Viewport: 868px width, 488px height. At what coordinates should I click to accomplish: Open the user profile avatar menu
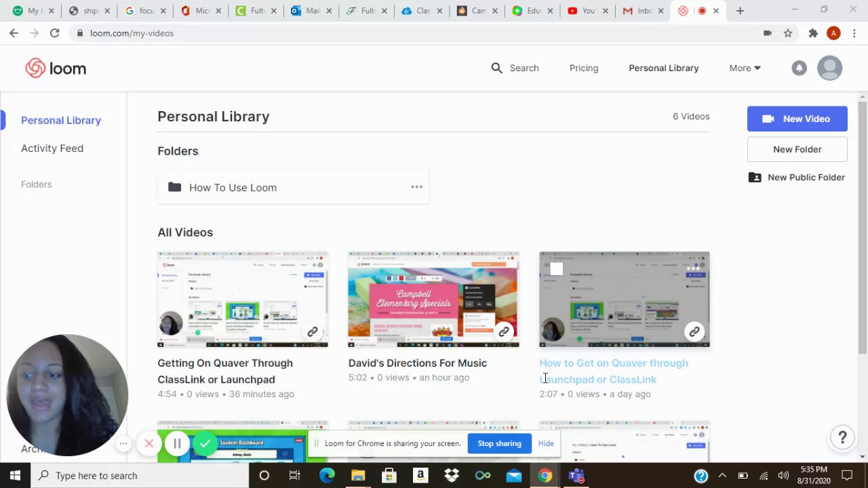click(x=829, y=68)
